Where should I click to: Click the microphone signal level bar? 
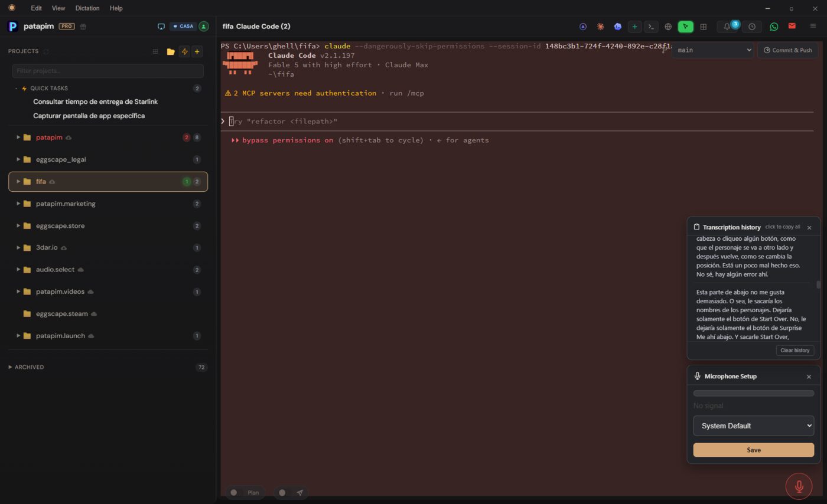point(754,394)
